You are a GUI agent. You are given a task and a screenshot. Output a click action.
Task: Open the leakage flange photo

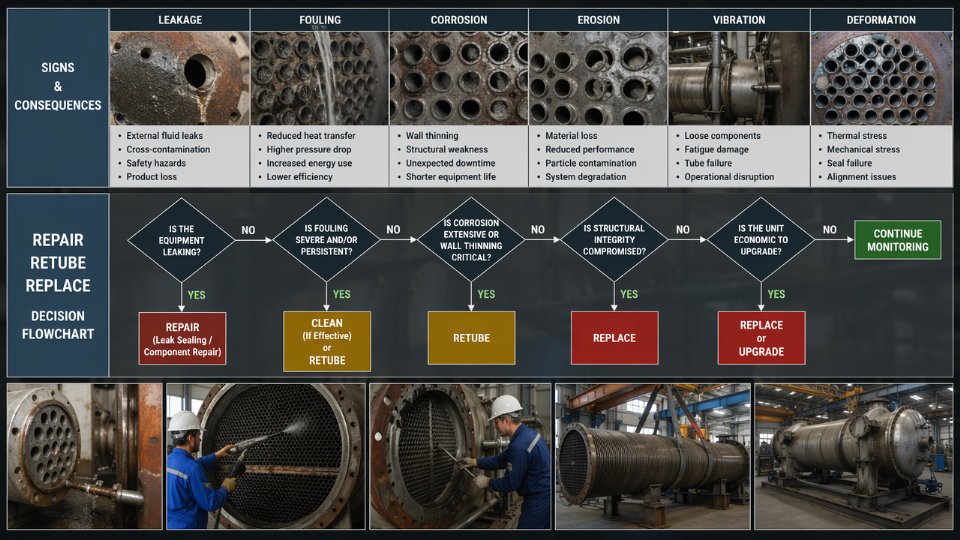pos(180,78)
